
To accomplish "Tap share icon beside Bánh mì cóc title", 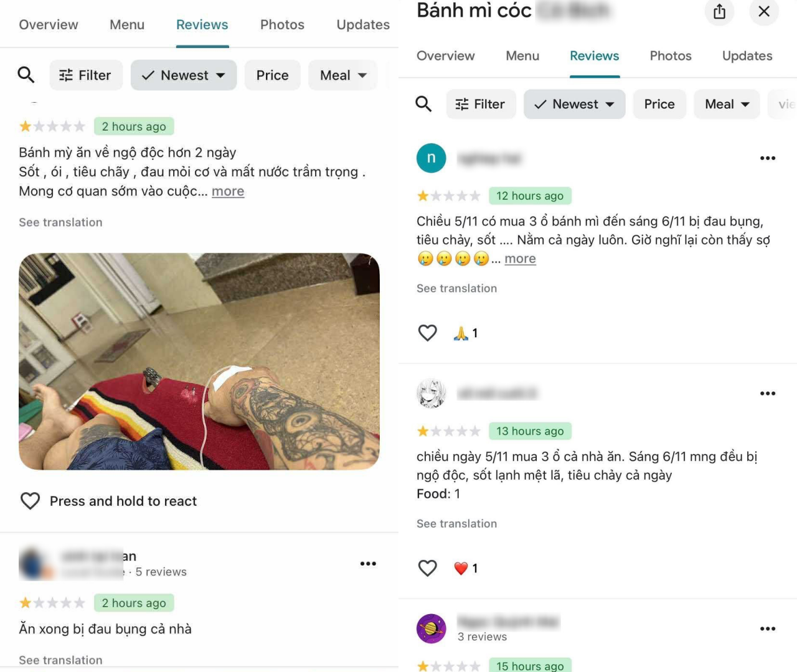I will pyautogui.click(x=719, y=12).
